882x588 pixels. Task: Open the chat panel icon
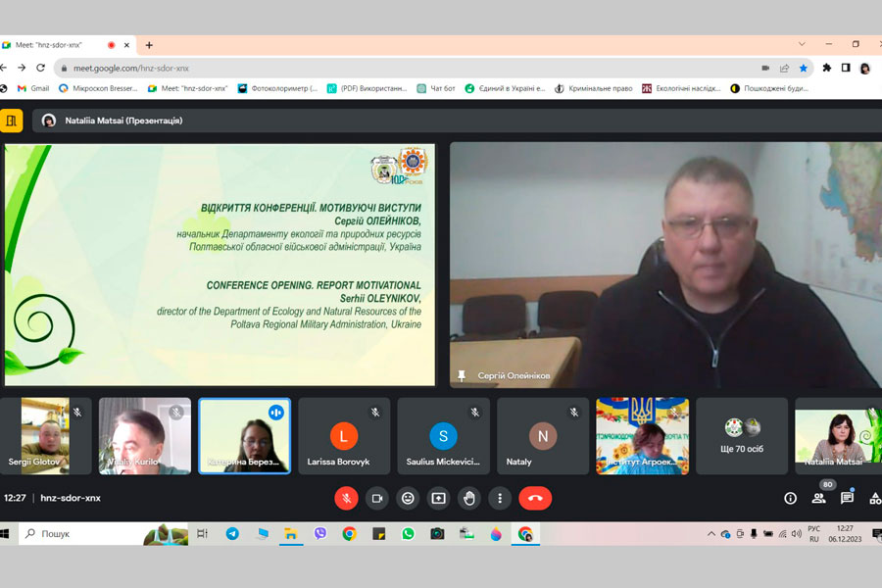click(x=847, y=498)
